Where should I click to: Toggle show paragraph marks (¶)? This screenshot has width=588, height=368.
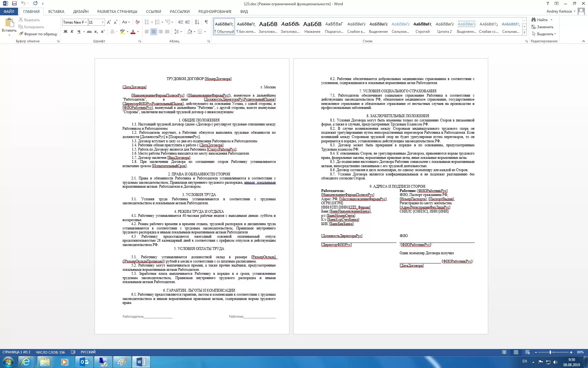point(206,22)
